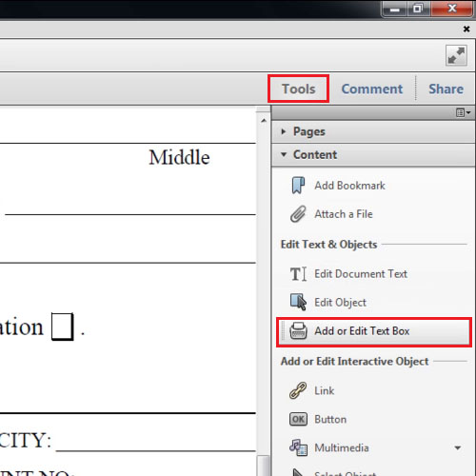Toggle full-screen read mode arrows icon
The width and height of the screenshot is (476, 476).
tap(456, 55)
